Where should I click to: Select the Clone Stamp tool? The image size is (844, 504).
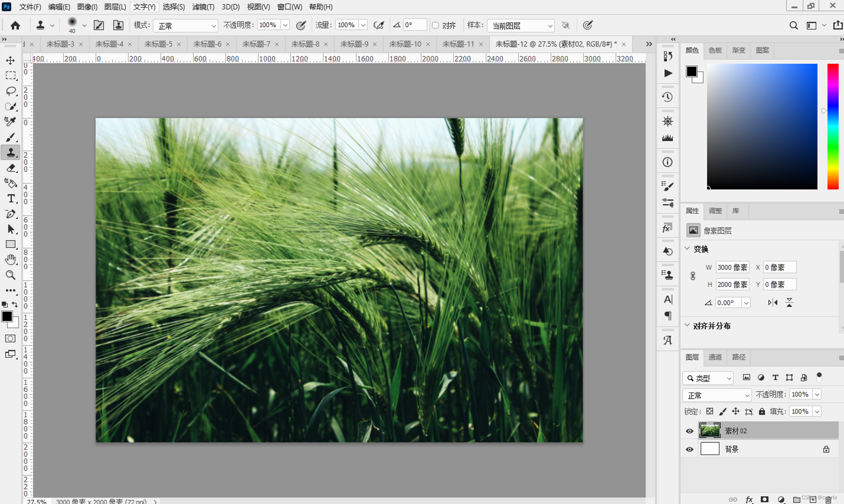point(10,152)
